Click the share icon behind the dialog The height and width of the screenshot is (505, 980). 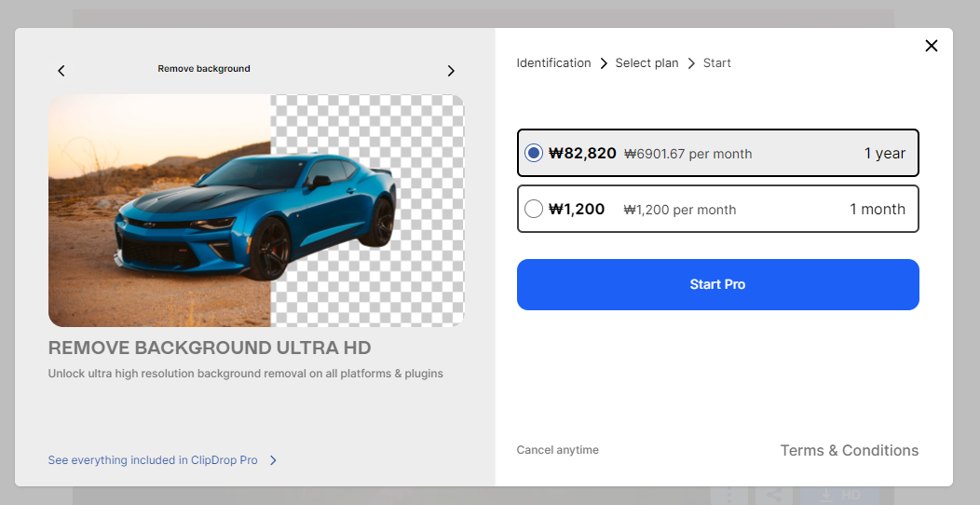coord(774,495)
